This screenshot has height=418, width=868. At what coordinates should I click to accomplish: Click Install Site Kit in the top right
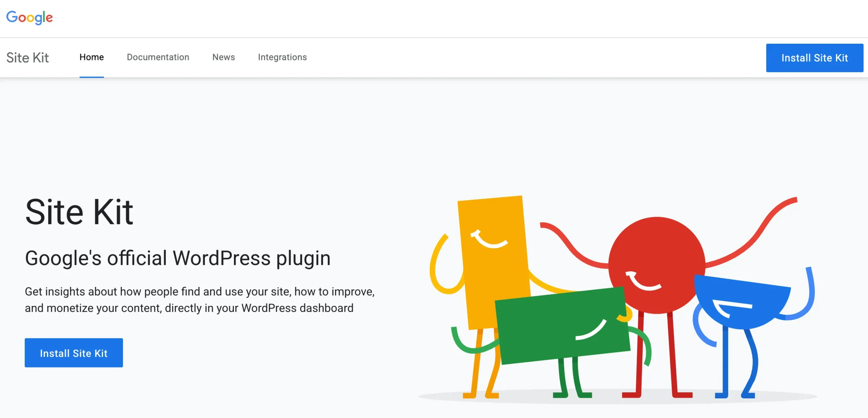click(814, 58)
